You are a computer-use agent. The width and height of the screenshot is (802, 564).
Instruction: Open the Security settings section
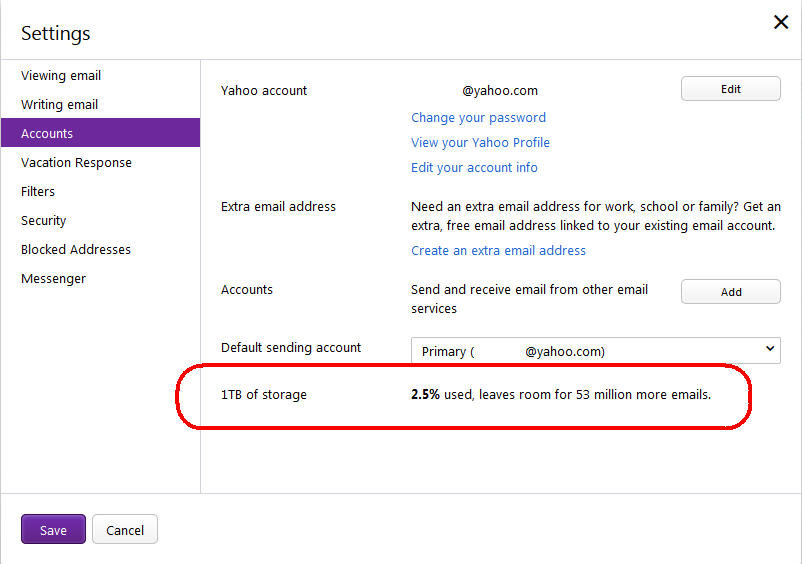[x=44, y=221]
